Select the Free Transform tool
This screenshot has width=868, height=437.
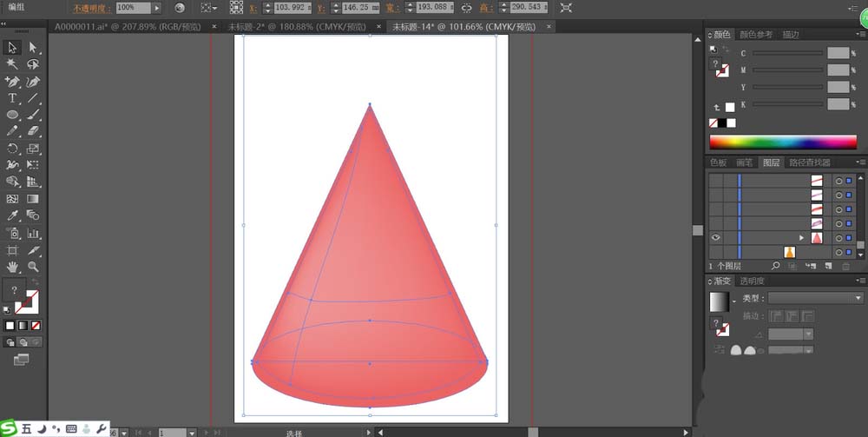[x=33, y=165]
